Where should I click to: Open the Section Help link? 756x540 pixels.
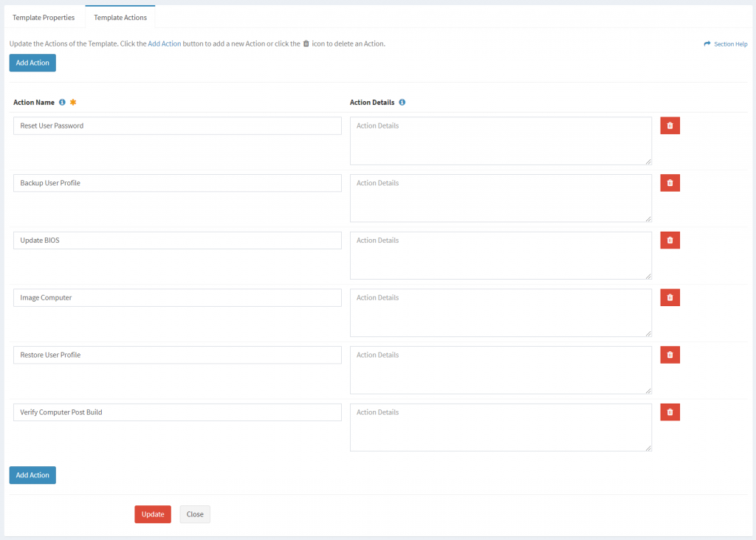coord(729,44)
